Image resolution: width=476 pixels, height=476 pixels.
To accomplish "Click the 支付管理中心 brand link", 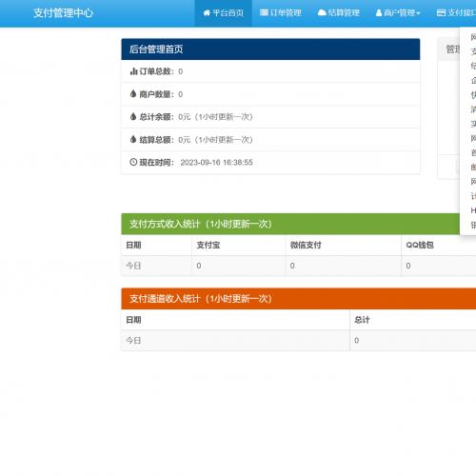I will point(63,13).
